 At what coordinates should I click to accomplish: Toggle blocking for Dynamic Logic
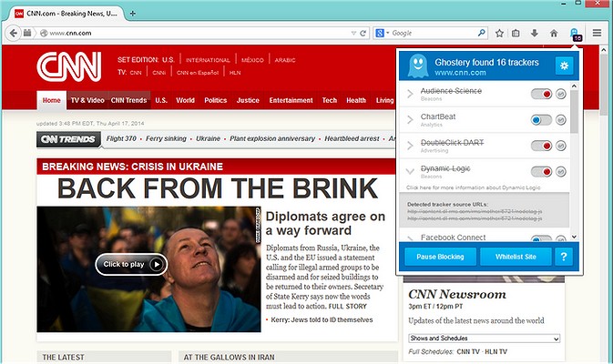(x=541, y=171)
